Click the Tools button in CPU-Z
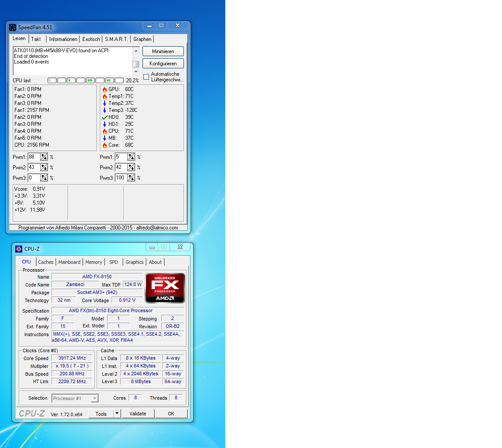This screenshot has height=448, width=502. [x=101, y=414]
